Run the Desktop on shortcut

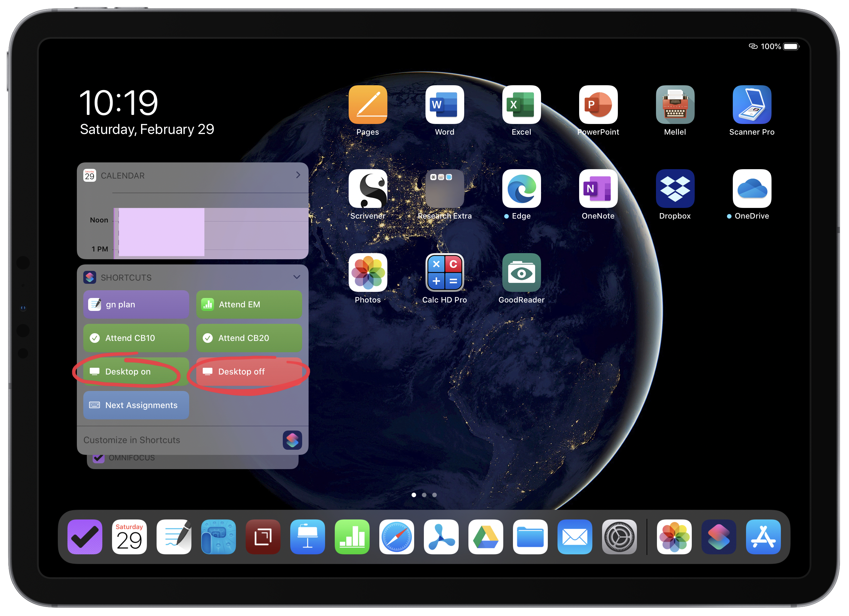click(x=136, y=372)
